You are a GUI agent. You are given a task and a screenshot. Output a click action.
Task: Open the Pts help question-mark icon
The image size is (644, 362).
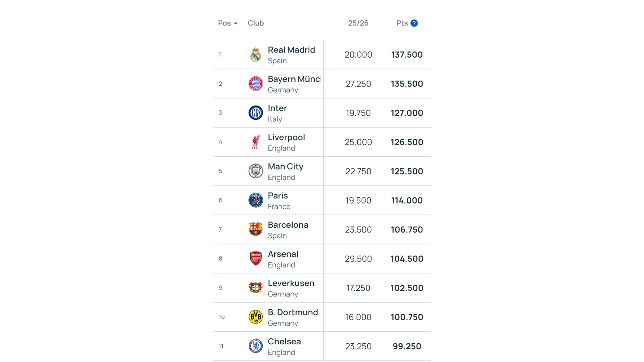click(x=414, y=23)
